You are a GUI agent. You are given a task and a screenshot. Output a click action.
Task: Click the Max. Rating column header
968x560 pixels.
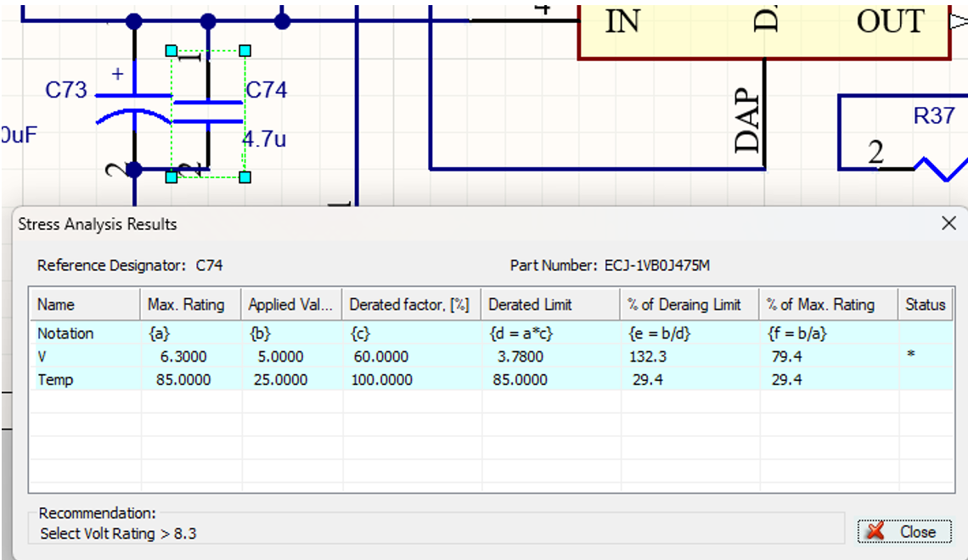click(191, 305)
